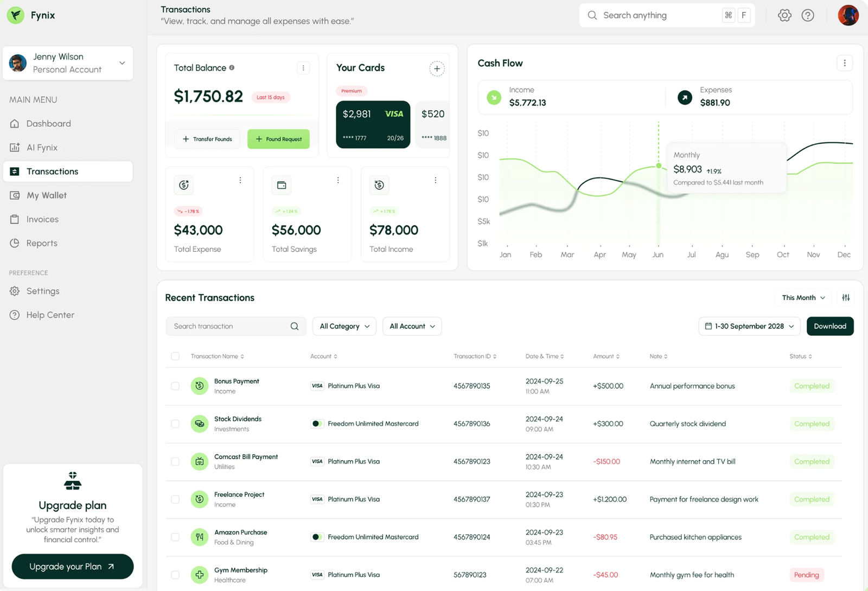Click the Found Request button
Viewport: 868px width, 591px height.
(x=279, y=139)
